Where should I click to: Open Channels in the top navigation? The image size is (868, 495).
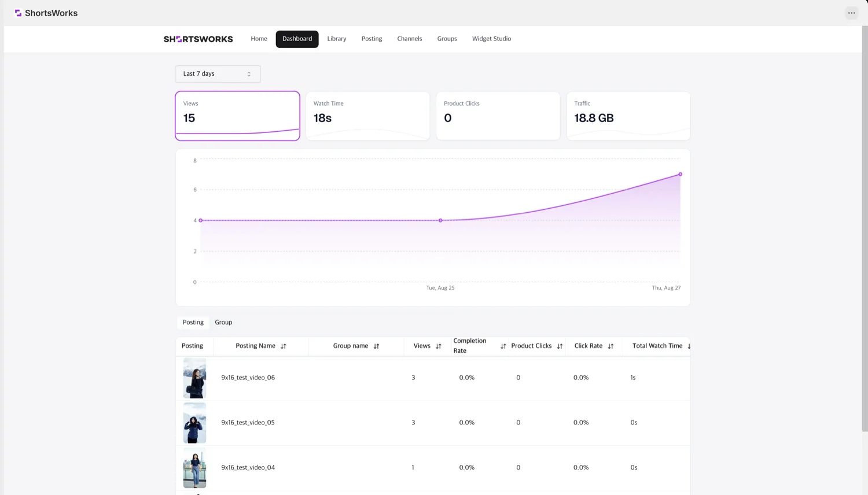(x=410, y=39)
